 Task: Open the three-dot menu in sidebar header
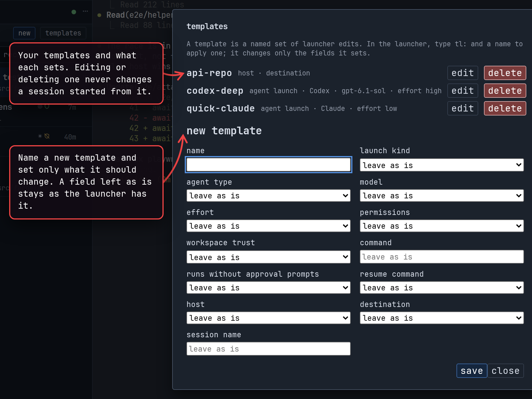click(85, 11)
